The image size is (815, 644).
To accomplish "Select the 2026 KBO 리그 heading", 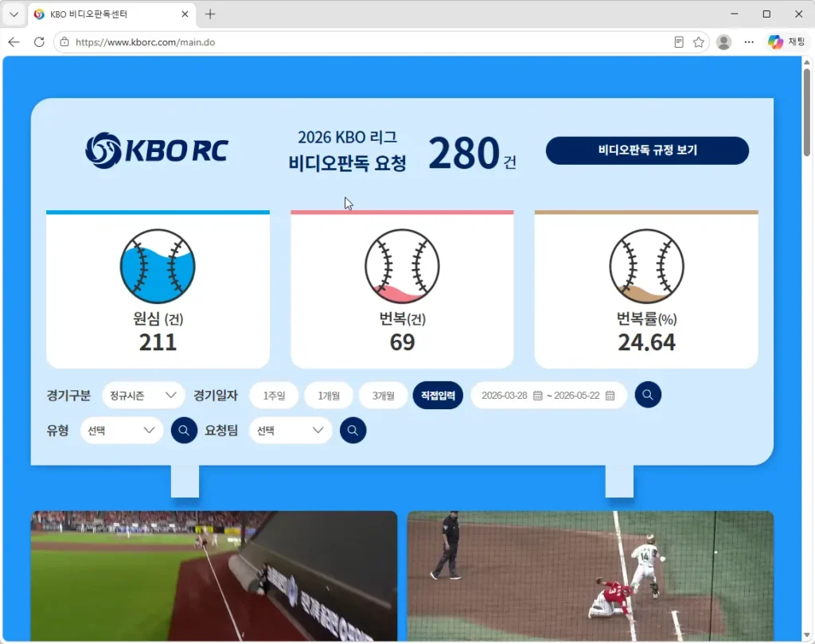I will click(x=347, y=137).
